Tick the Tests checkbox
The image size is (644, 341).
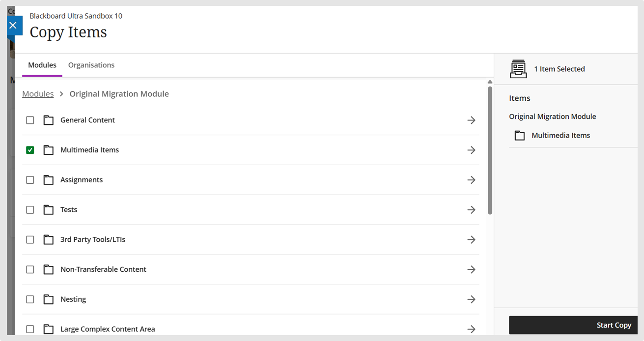coord(30,210)
